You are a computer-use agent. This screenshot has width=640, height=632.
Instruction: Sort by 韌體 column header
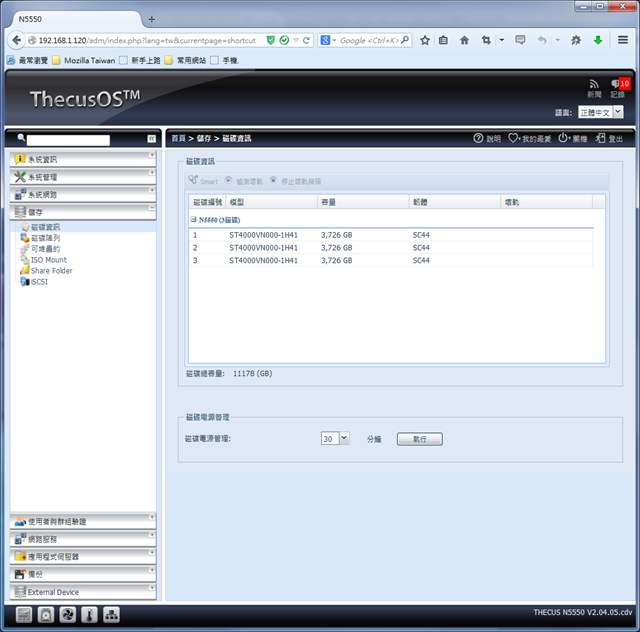455,202
